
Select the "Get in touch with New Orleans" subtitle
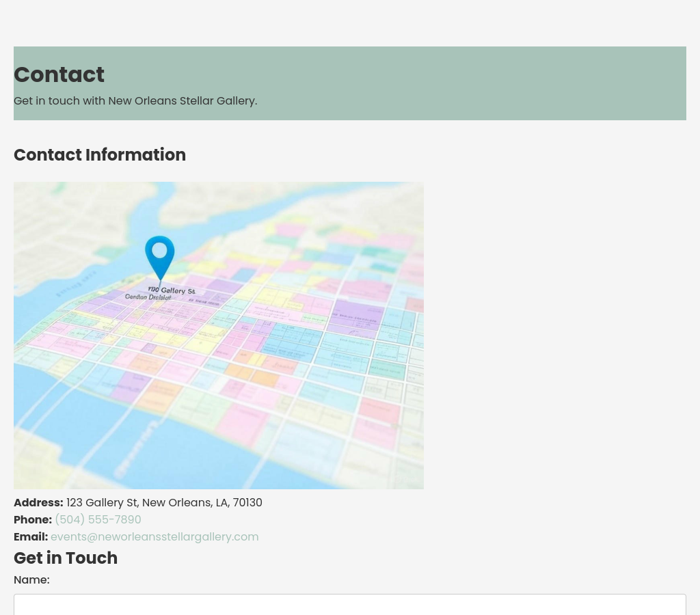[x=135, y=101]
